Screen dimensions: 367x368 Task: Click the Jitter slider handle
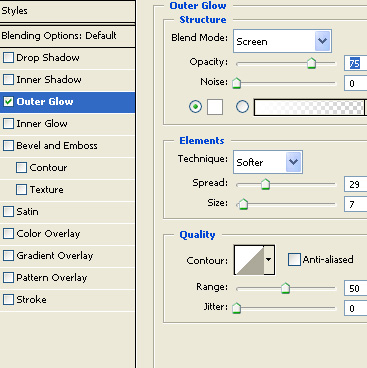pyautogui.click(x=236, y=308)
